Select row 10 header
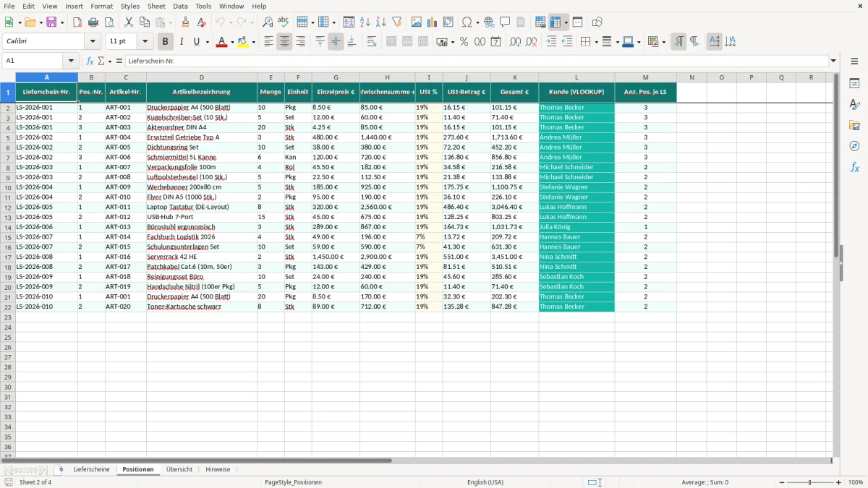Screen dimensions: 868x488 [8, 187]
